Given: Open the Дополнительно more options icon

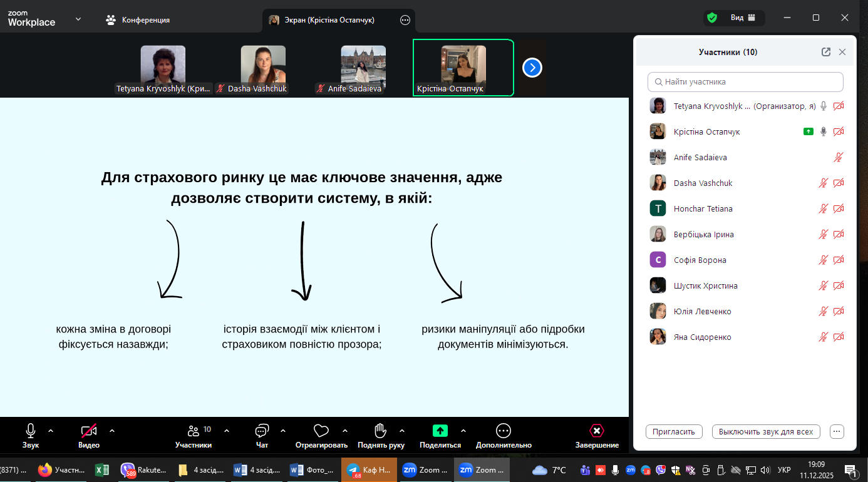Looking at the screenshot, I should [504, 431].
